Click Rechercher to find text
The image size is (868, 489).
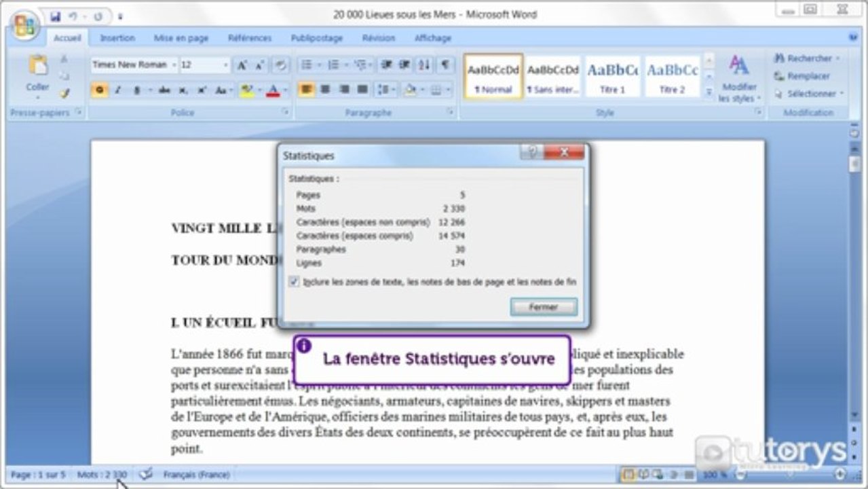(807, 58)
